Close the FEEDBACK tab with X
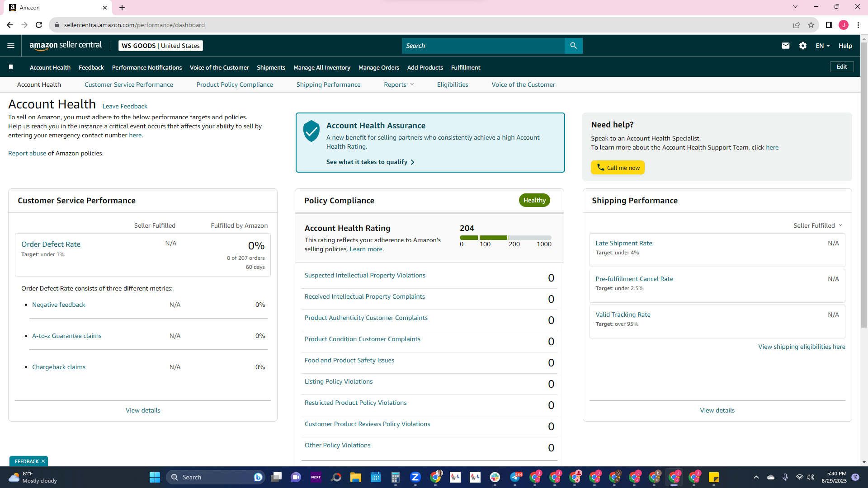The image size is (868, 488). point(43,461)
